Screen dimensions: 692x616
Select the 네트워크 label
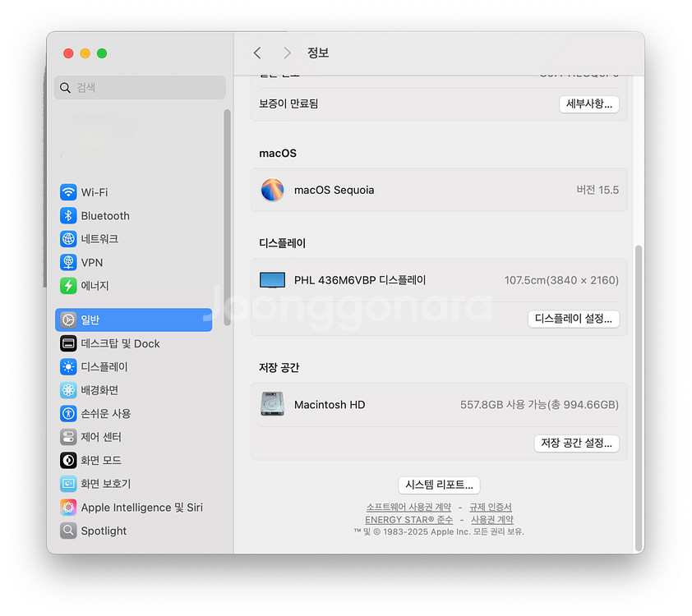coord(99,239)
